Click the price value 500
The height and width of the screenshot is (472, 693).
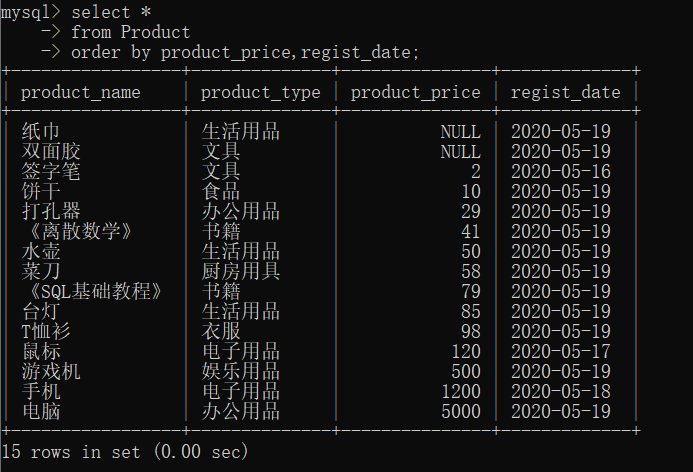466,371
